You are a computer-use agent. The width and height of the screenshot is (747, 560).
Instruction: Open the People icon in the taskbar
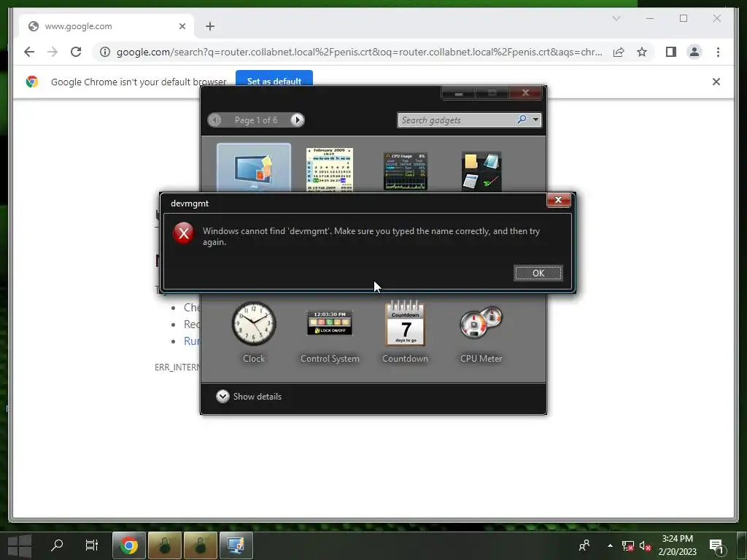[x=584, y=545]
